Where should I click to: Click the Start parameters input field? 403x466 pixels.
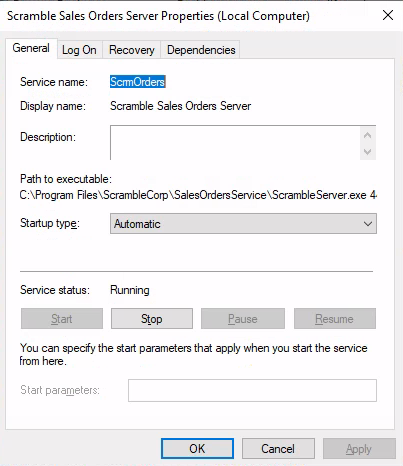252,390
